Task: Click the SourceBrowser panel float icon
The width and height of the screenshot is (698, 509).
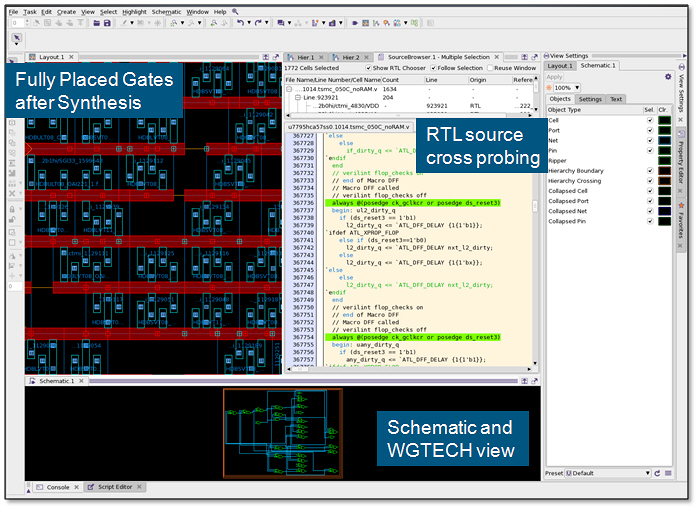Action: click(535, 57)
